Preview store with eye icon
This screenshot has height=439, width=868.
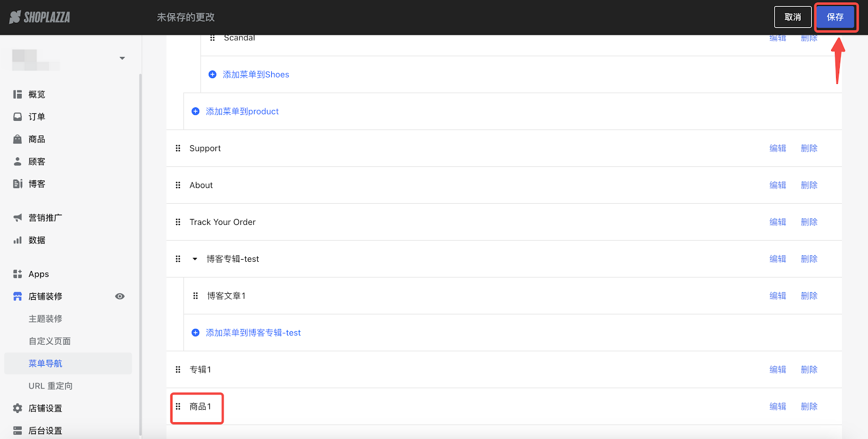point(120,296)
